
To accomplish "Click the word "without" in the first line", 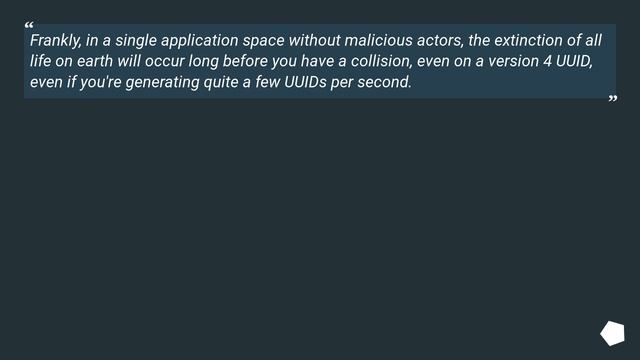I will pyautogui.click(x=314, y=40).
